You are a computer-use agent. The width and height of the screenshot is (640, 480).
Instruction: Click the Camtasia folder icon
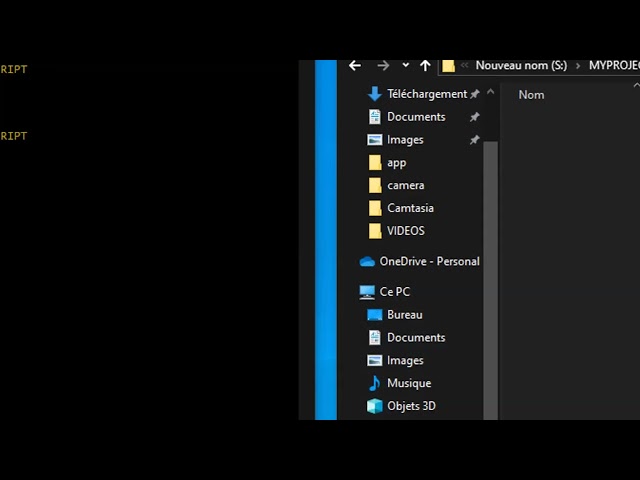pos(375,208)
